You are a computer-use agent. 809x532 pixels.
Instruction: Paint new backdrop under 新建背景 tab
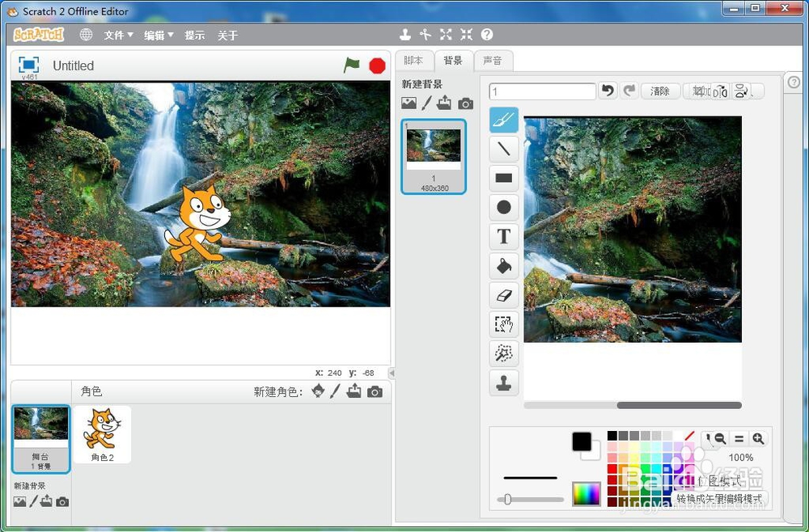pos(426,103)
